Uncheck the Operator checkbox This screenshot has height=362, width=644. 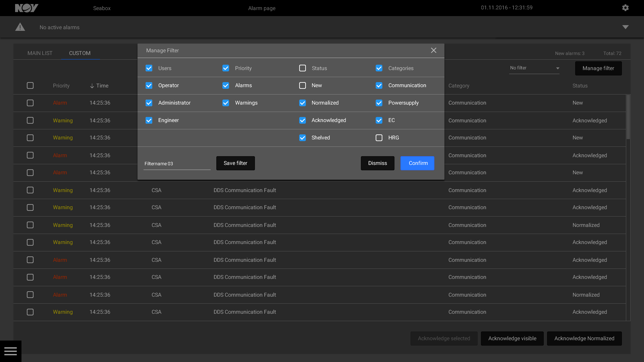point(149,85)
